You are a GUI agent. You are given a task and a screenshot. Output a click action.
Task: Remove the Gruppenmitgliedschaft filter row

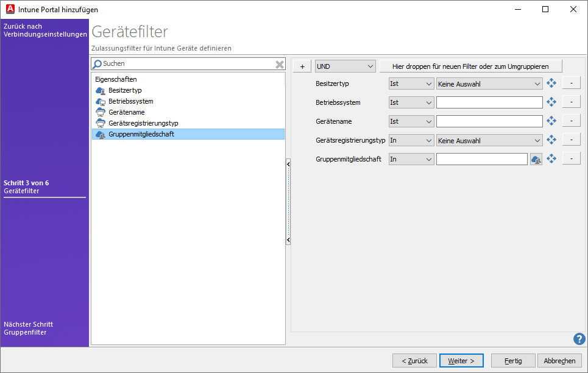(571, 158)
